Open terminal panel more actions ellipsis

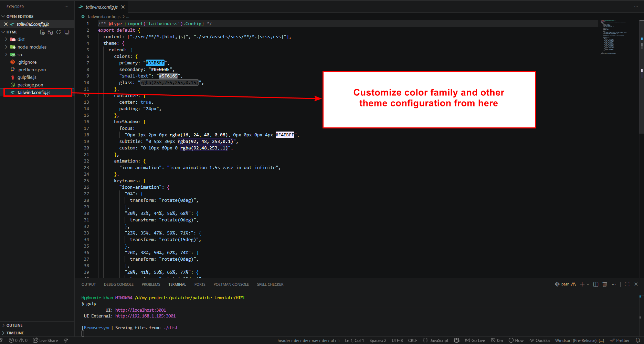tap(614, 284)
